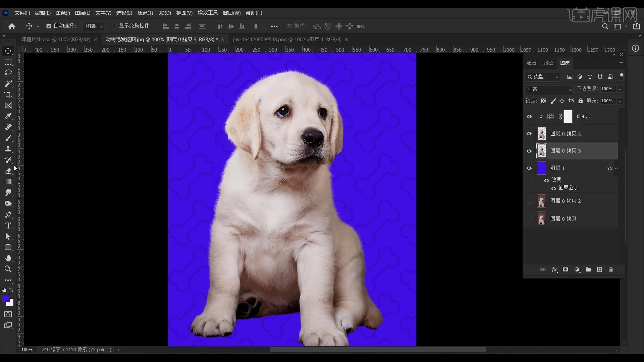Select the Zoom tool in toolbar
Screen dimensions: 644x362
[x=8, y=269]
